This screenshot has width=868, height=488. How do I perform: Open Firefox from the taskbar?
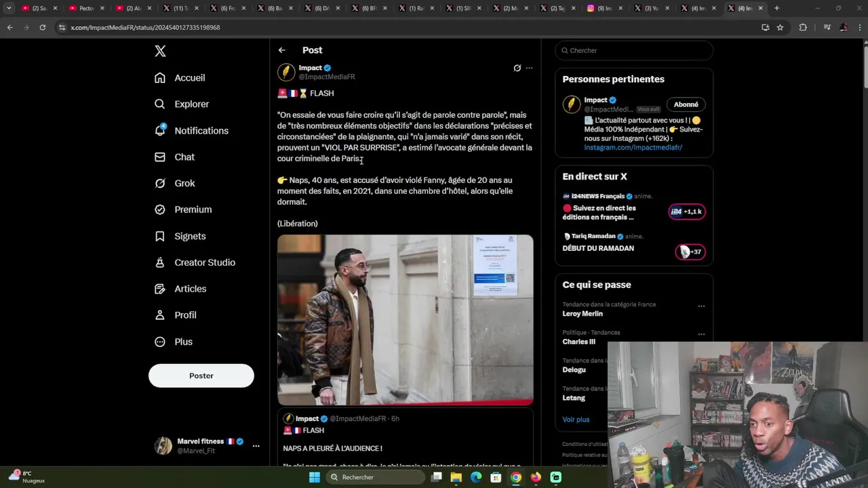536,477
